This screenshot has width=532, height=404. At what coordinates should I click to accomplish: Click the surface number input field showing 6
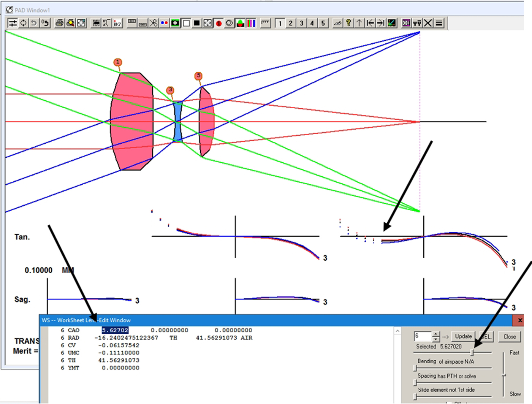(x=423, y=336)
